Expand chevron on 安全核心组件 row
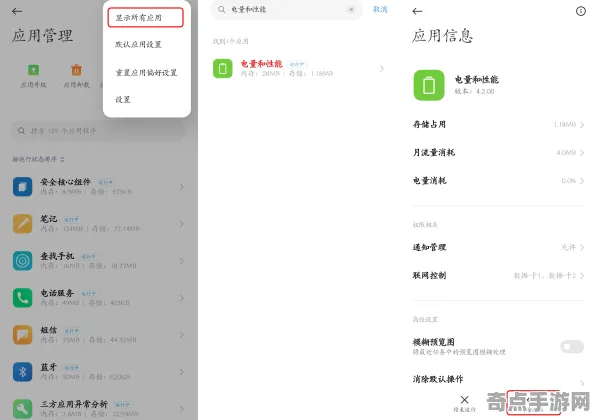This screenshot has height=420, width=596. [x=182, y=187]
